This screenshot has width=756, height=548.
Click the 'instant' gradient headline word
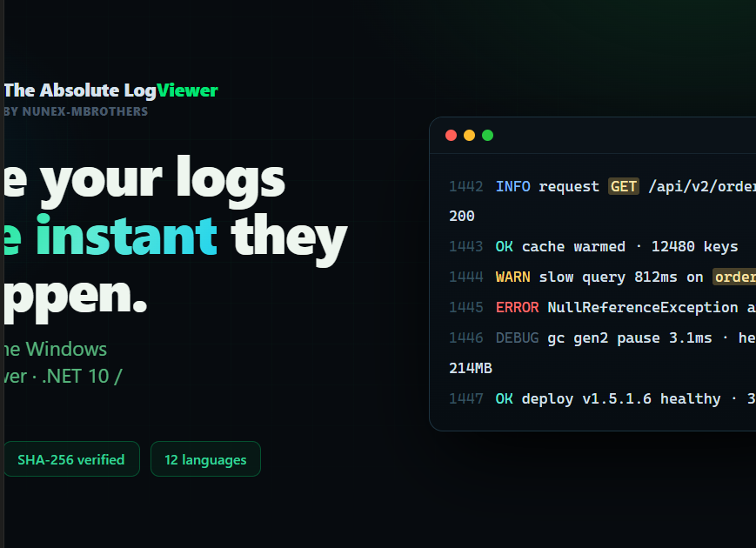coord(126,236)
